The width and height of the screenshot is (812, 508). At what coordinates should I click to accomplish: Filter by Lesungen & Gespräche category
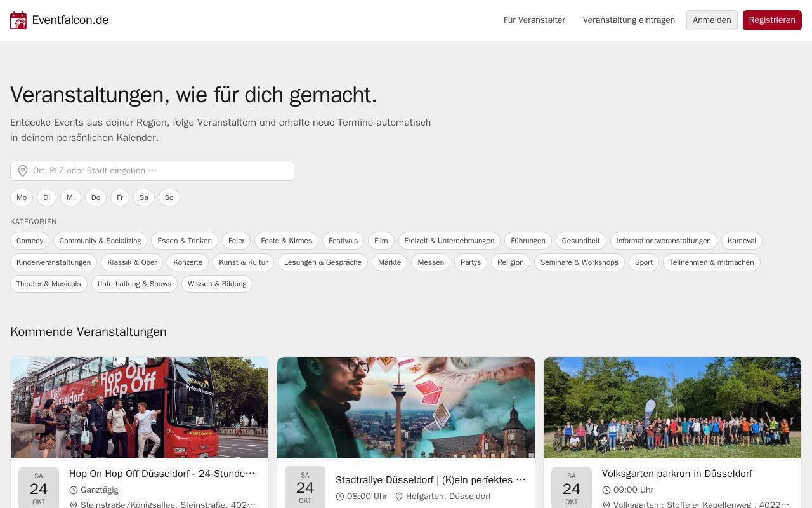tap(323, 262)
